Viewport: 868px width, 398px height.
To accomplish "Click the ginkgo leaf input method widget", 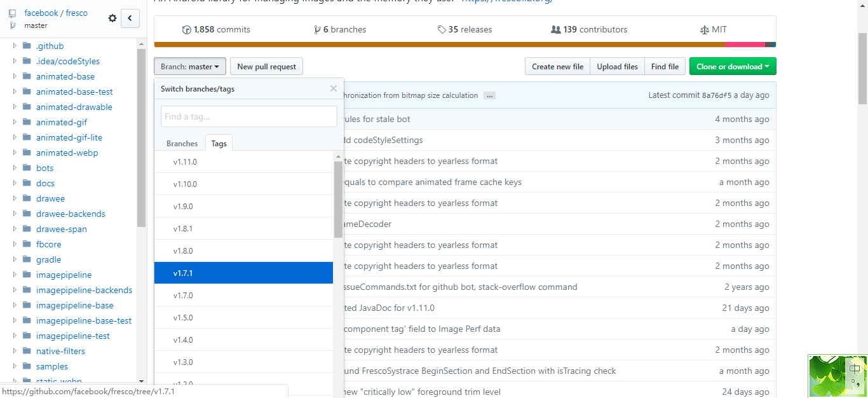I will click(x=837, y=376).
